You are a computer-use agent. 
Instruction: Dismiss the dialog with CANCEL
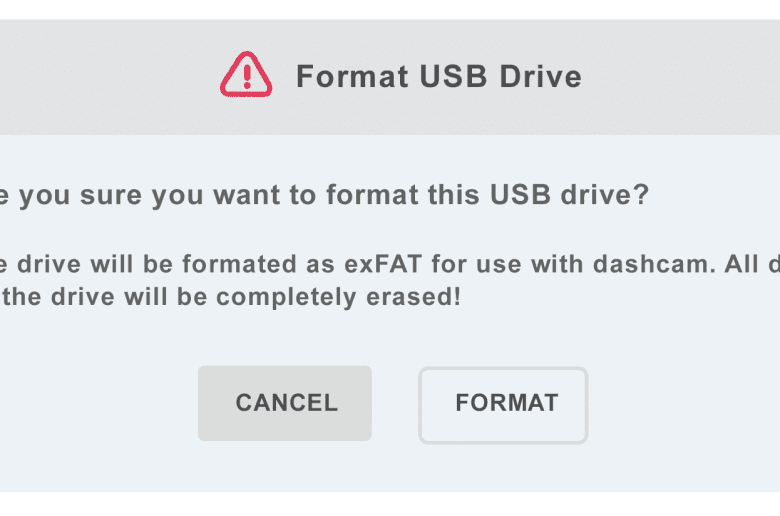(x=285, y=403)
